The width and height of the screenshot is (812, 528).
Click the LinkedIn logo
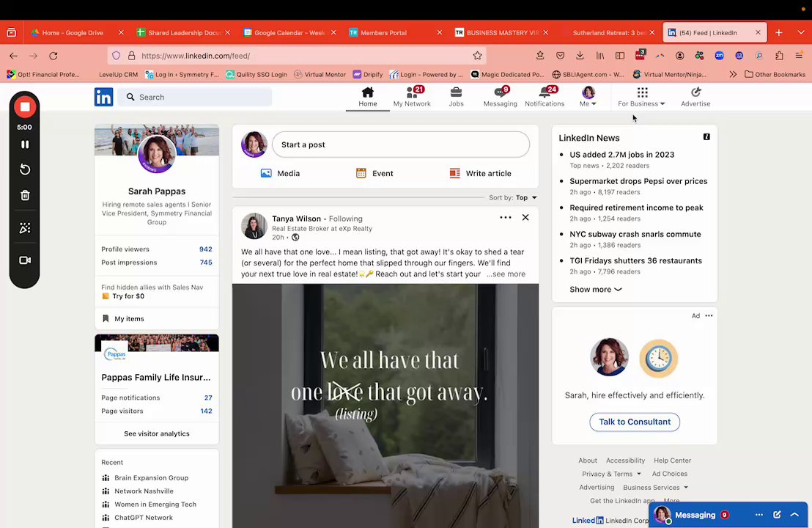[103, 97]
